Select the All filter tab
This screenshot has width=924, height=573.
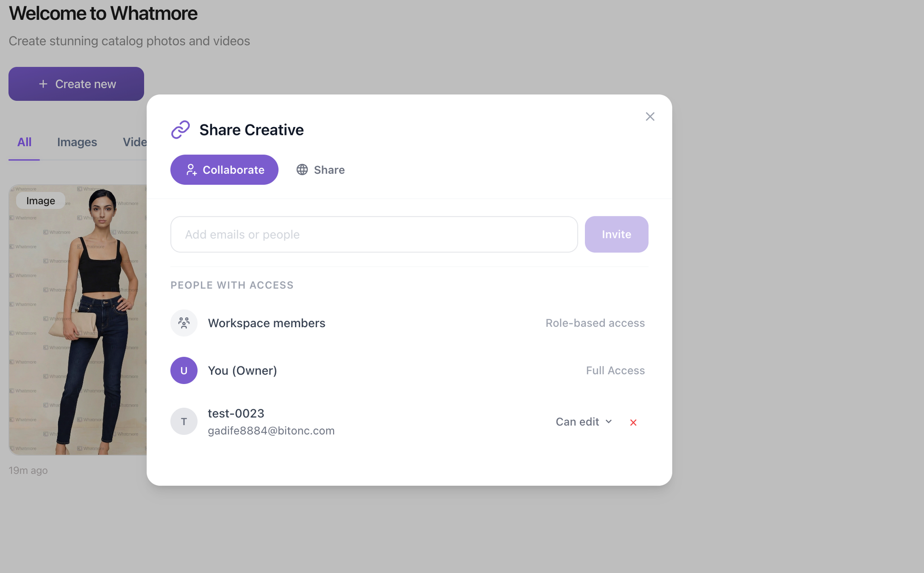(x=24, y=142)
